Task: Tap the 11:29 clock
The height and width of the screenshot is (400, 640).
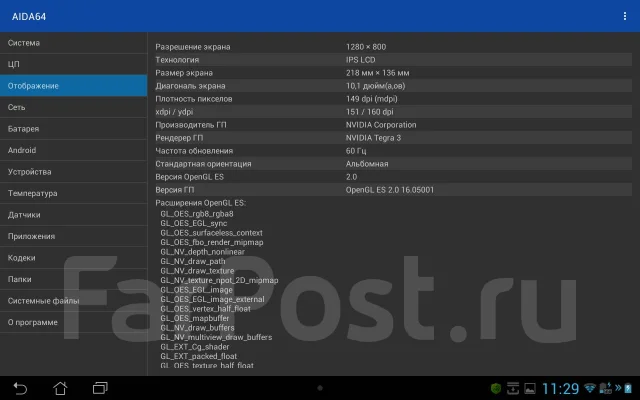Action: (x=560, y=388)
